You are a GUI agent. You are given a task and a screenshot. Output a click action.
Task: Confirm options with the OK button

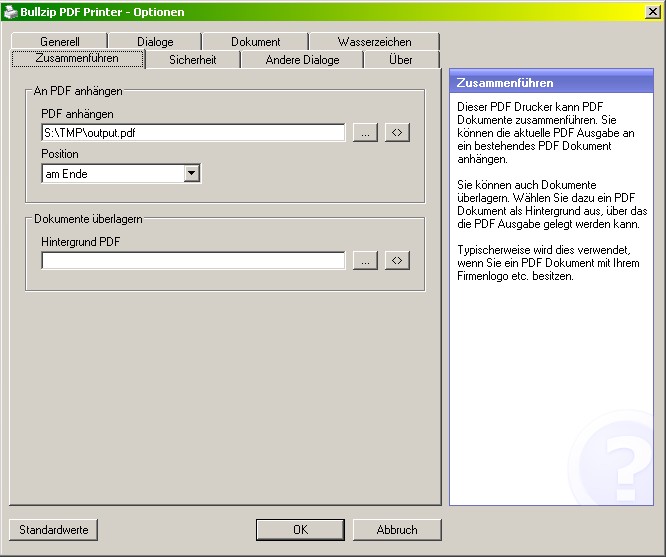(300, 530)
